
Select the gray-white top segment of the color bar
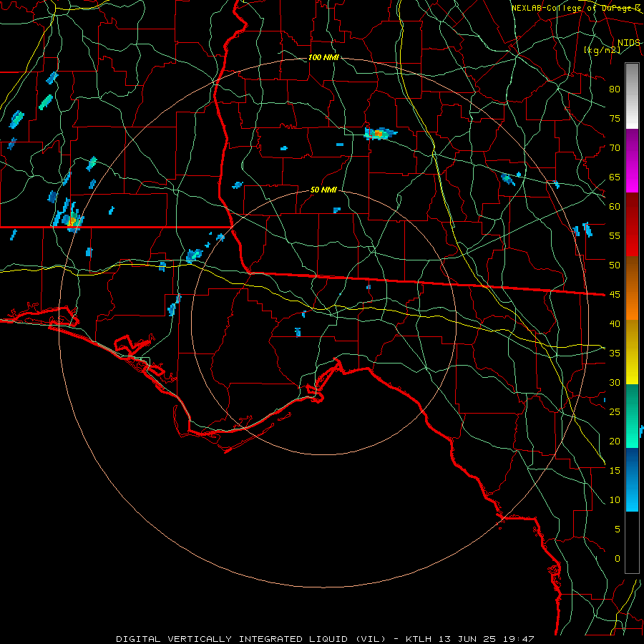(632, 96)
